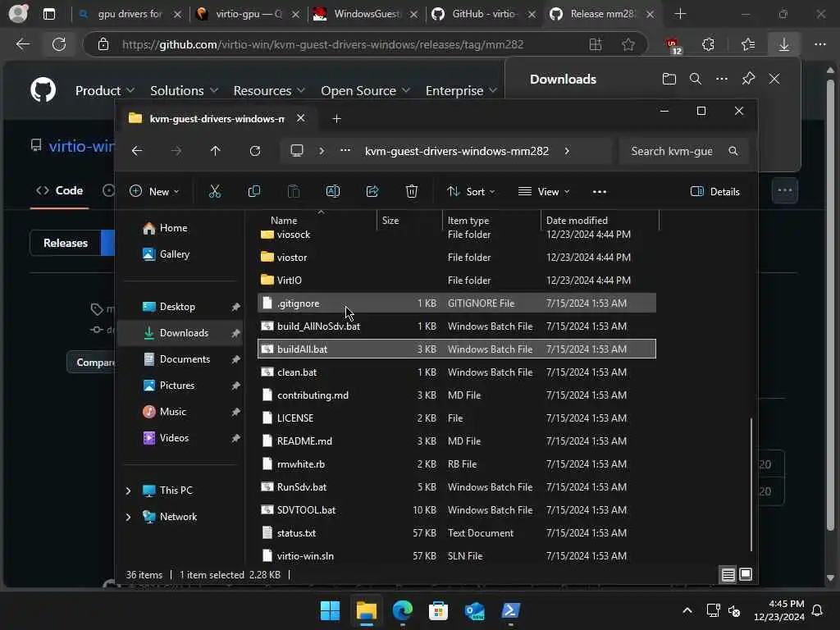The image size is (840, 630).
Task: Open GitHub Resources dropdown menu
Action: pyautogui.click(x=269, y=90)
